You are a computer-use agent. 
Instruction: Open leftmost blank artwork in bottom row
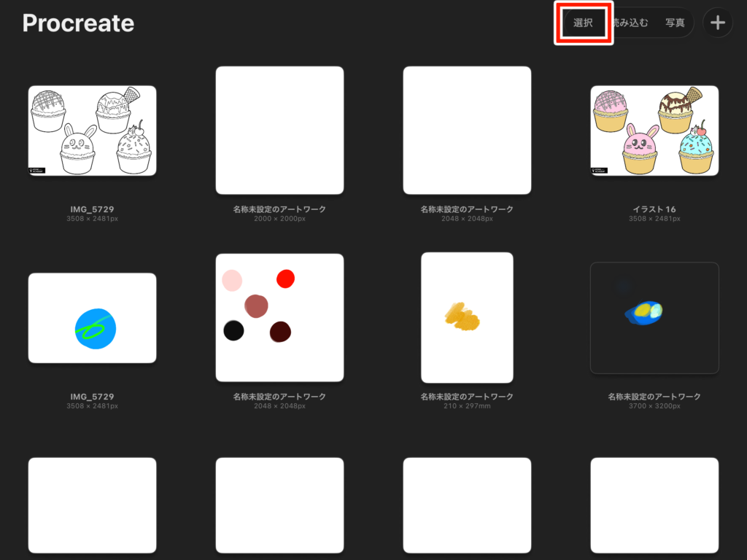(92, 505)
